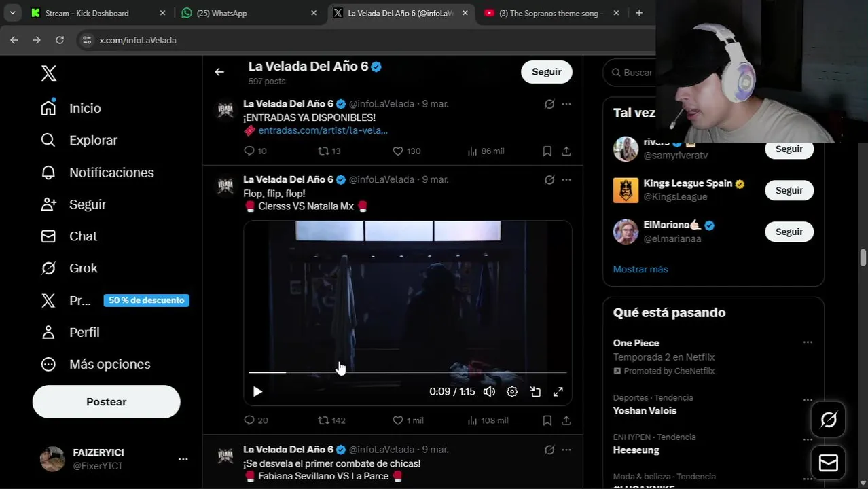The image size is (868, 489).
Task: Open more options for One Piece trend
Action: click(x=808, y=342)
